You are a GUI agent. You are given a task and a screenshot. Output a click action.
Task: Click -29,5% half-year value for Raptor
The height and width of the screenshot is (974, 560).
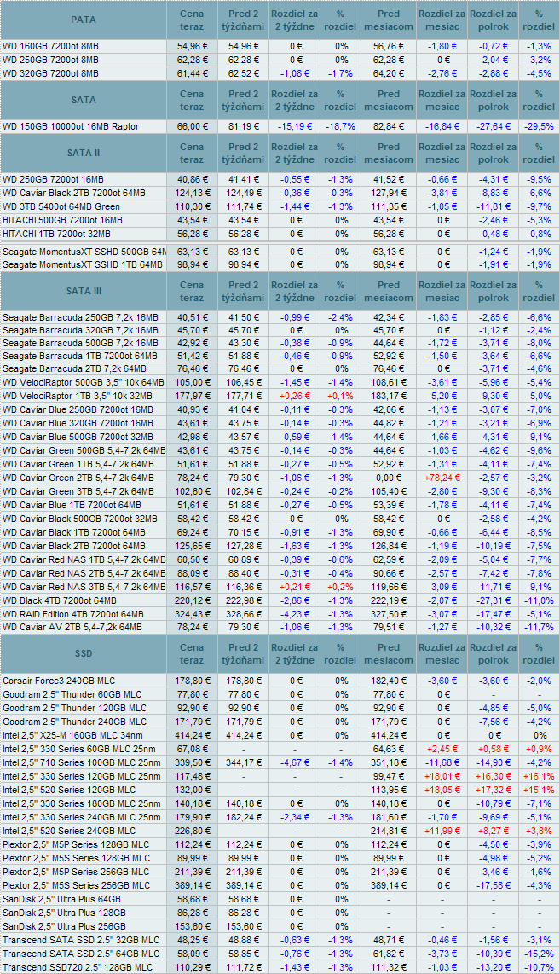click(x=539, y=127)
